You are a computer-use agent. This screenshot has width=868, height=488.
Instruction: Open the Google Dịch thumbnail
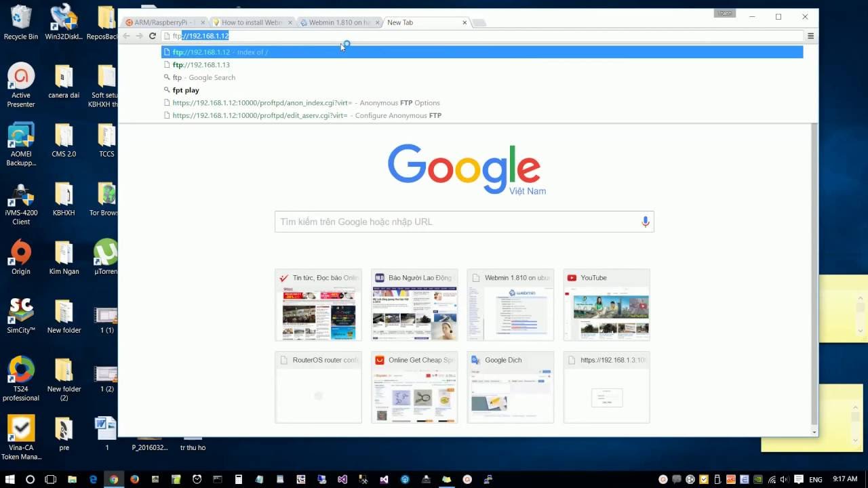pyautogui.click(x=511, y=387)
